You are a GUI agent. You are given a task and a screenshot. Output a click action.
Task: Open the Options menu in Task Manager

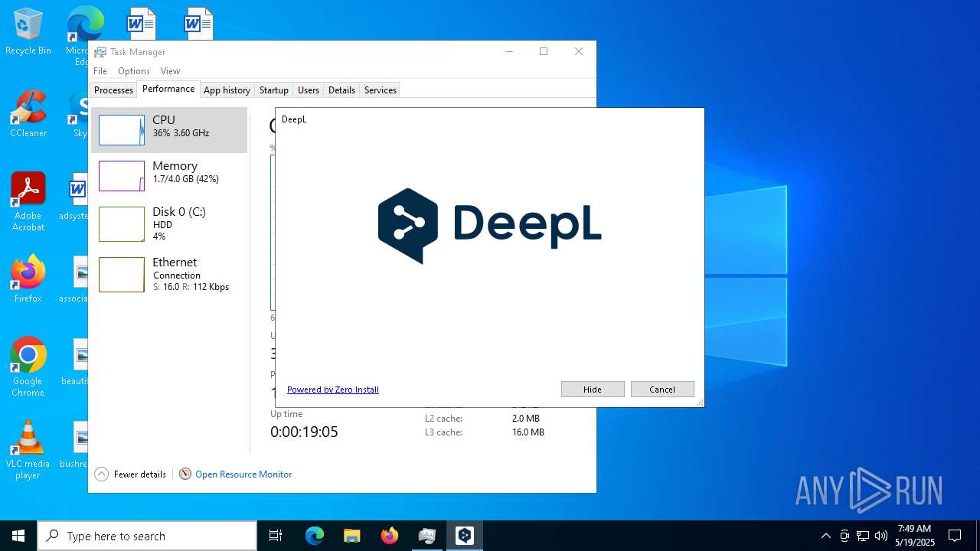coord(134,71)
